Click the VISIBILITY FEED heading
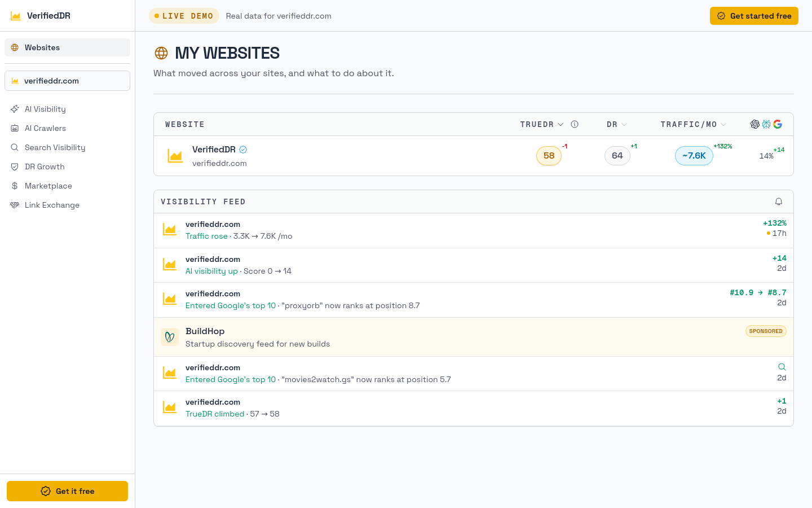This screenshot has height=508, width=812. [203, 202]
